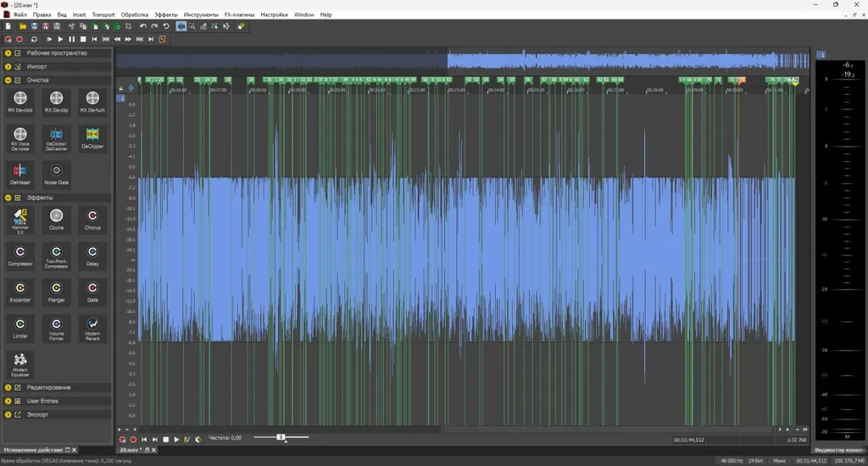Open the RX De-click plugin

[20, 102]
